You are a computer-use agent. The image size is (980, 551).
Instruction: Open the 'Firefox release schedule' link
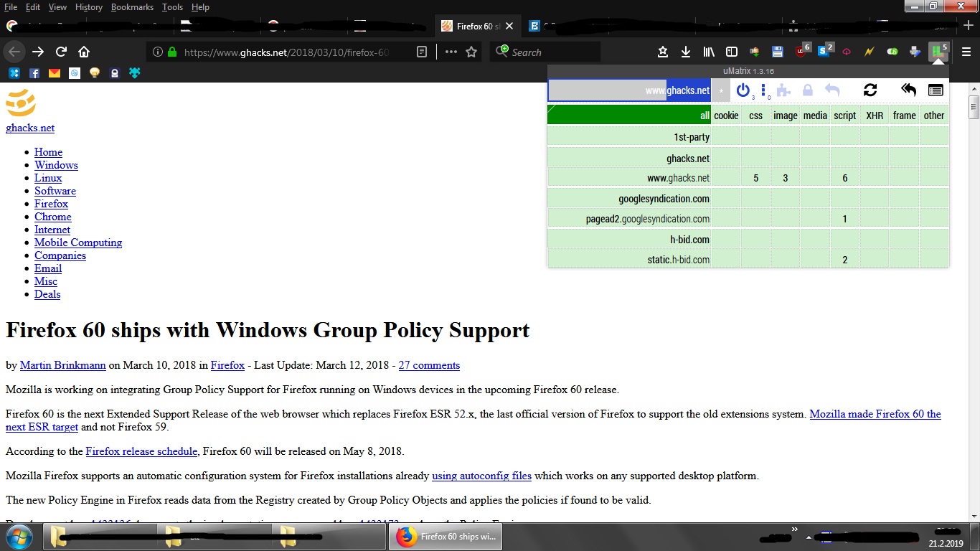tap(141, 451)
